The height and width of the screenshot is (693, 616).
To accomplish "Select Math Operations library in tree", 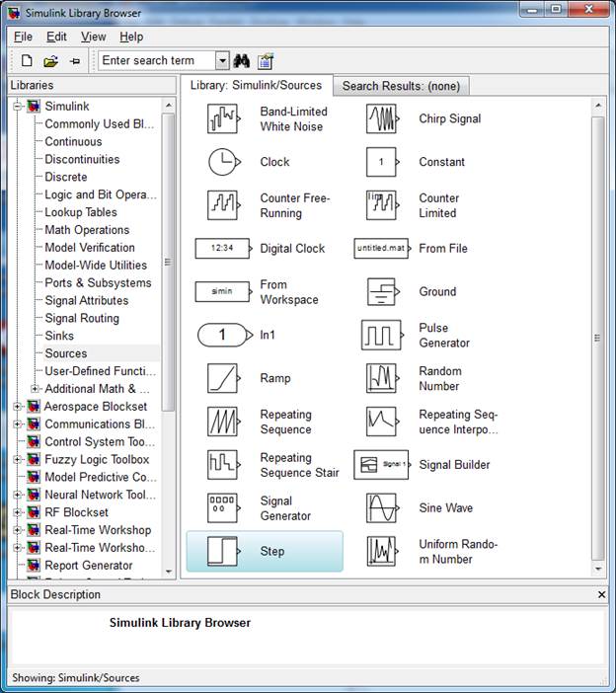I will coord(87,230).
